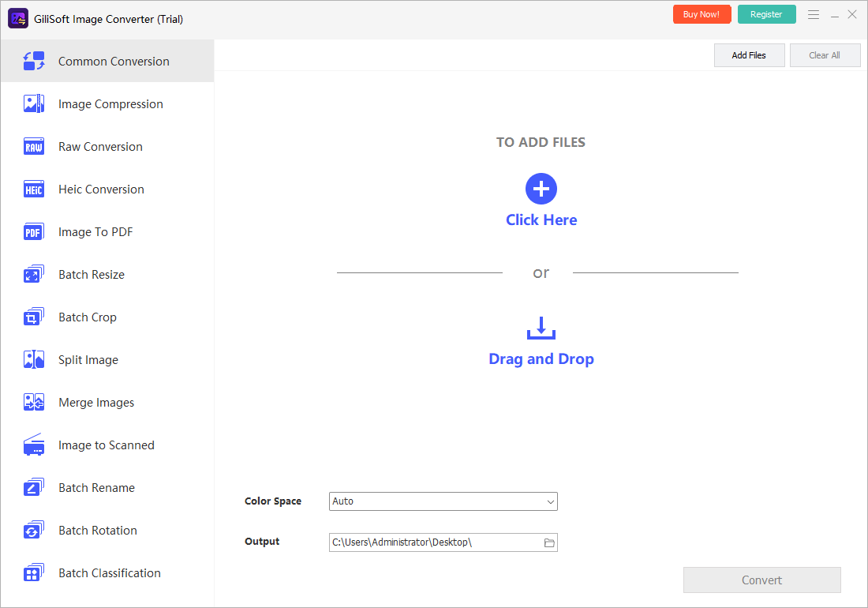Switch to the Raw Conversion label
The image size is (868, 608).
tap(101, 147)
